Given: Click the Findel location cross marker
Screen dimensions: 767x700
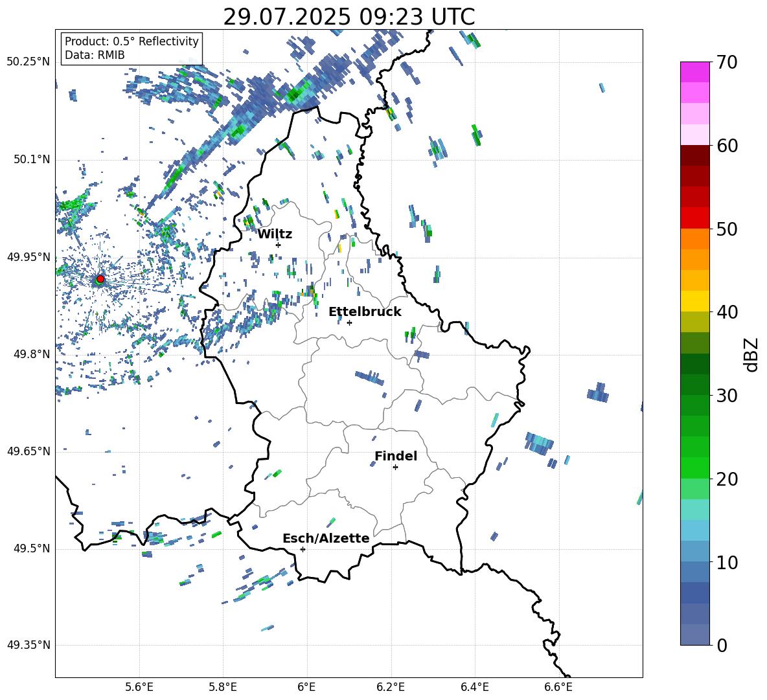Looking at the screenshot, I should [395, 468].
